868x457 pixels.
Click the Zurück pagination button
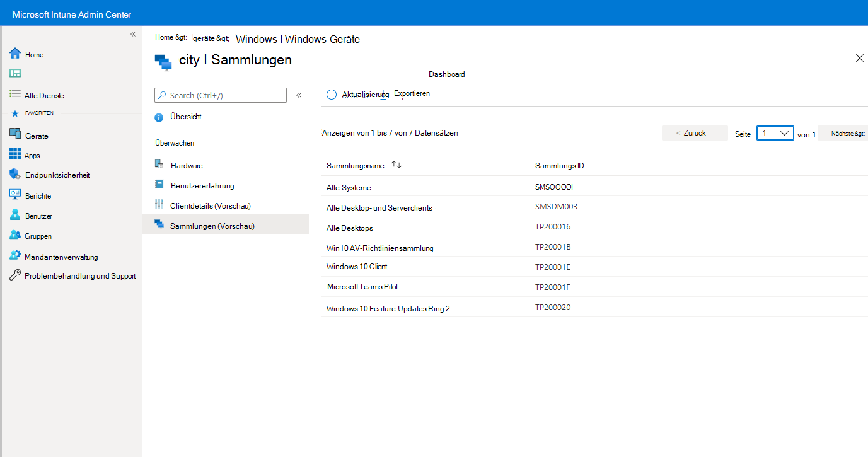(695, 133)
